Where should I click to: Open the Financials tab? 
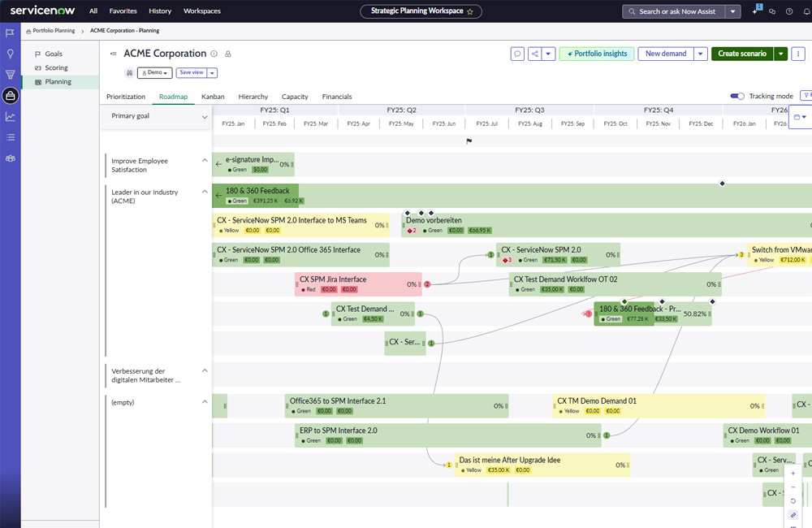[x=337, y=97]
